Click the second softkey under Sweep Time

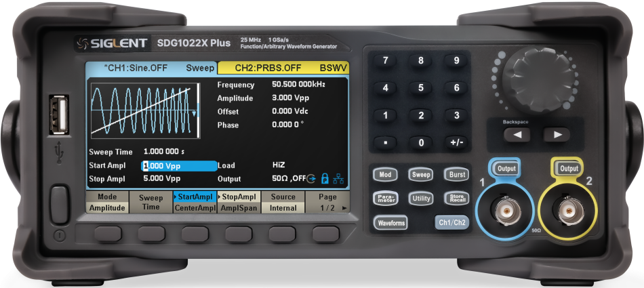(x=152, y=234)
